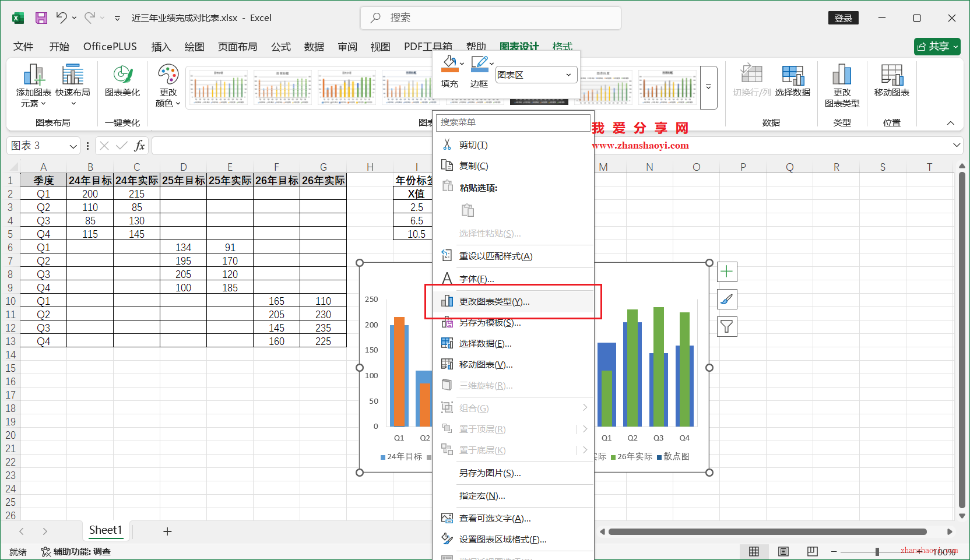
Task: Select Cut in context menu
Action: [x=513, y=145]
